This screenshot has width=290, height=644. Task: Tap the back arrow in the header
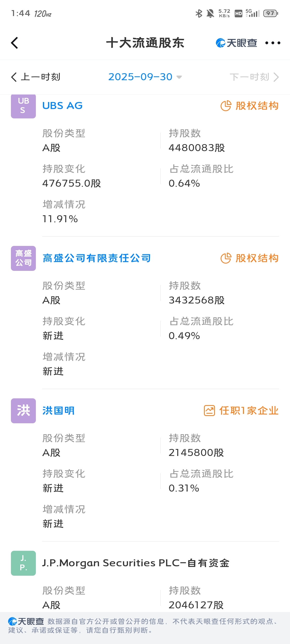pos(15,43)
